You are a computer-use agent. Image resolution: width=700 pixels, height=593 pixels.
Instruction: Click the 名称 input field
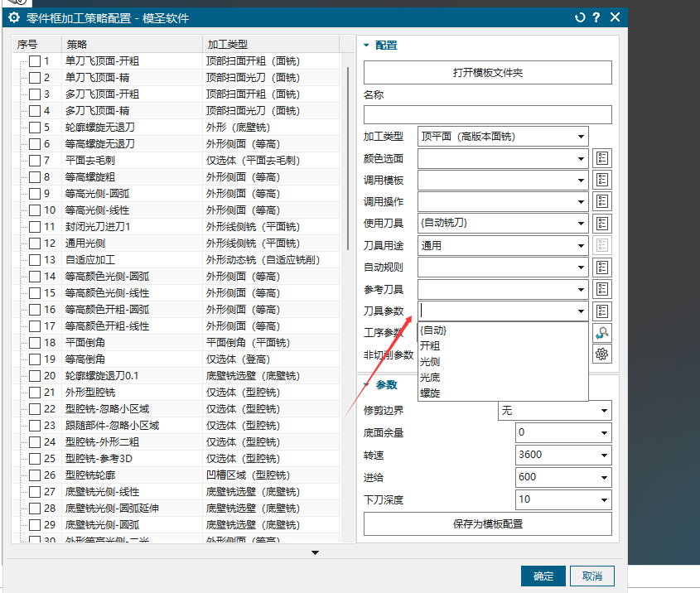point(487,114)
